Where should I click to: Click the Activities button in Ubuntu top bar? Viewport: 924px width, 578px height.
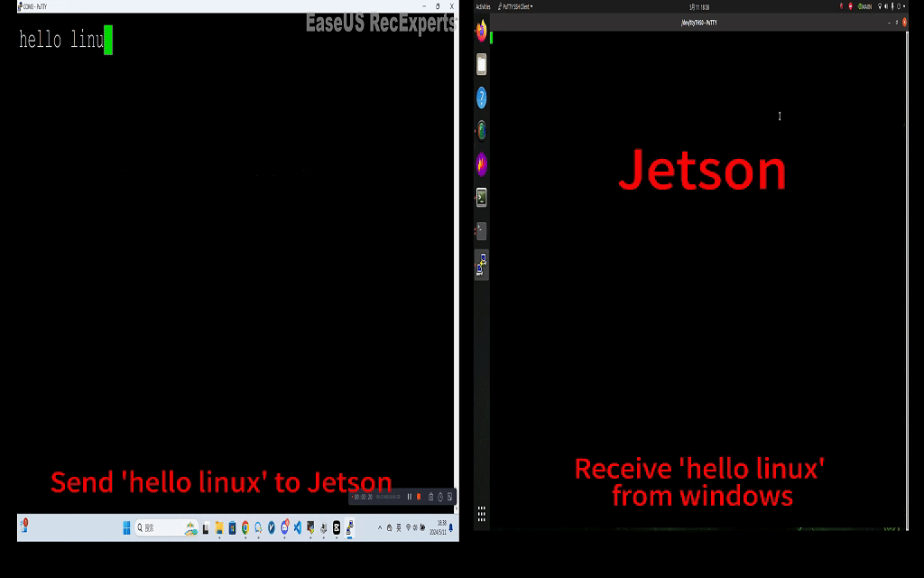tap(483, 6)
